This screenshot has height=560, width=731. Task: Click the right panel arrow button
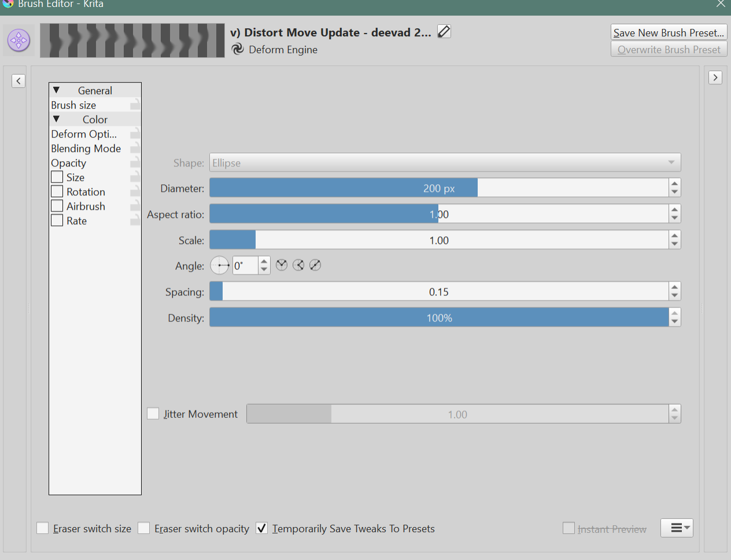[x=715, y=77]
